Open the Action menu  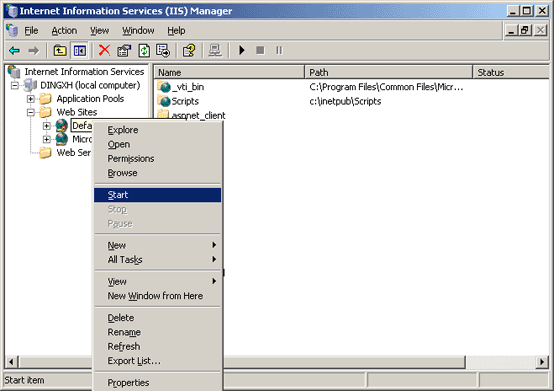[x=64, y=31]
